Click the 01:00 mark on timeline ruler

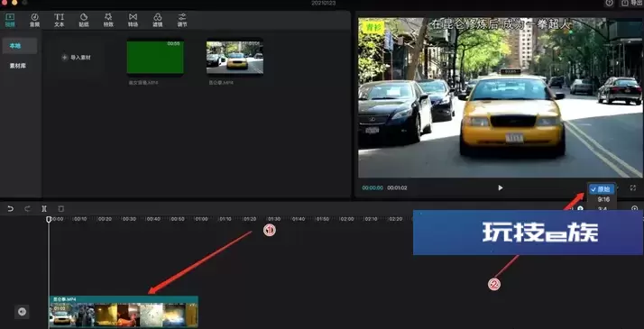click(201, 219)
